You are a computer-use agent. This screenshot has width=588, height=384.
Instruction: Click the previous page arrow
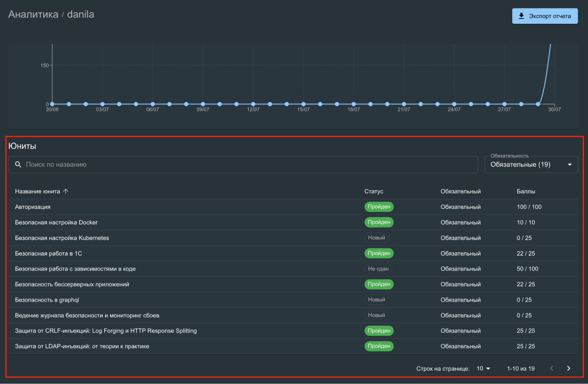click(552, 368)
